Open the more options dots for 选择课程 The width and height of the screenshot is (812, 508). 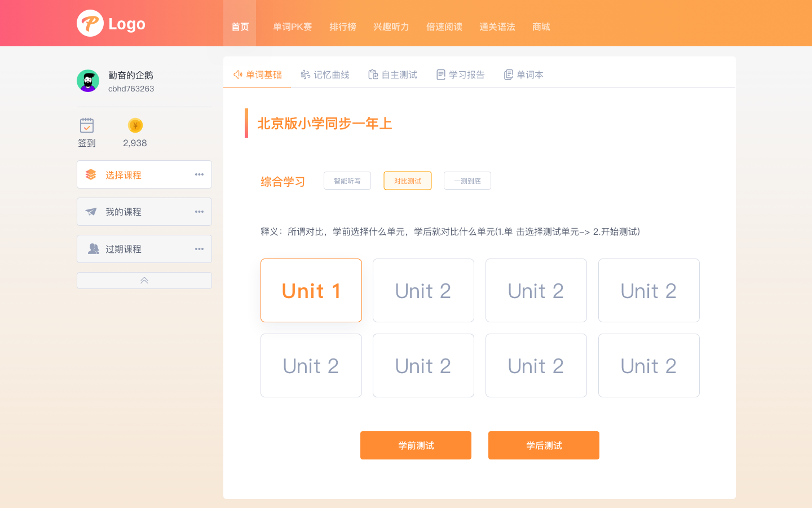click(x=199, y=174)
